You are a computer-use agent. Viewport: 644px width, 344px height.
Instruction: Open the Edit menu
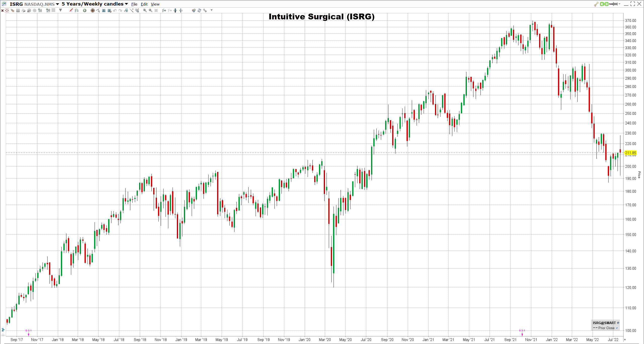pos(144,4)
